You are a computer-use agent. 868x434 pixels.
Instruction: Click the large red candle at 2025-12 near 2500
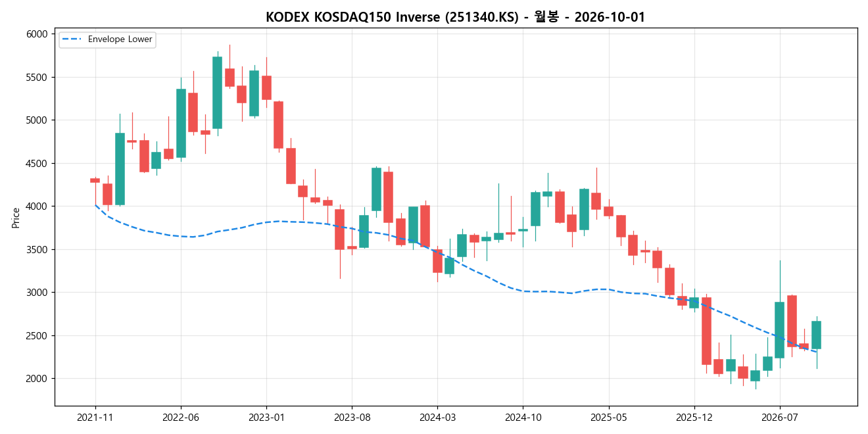706,331
